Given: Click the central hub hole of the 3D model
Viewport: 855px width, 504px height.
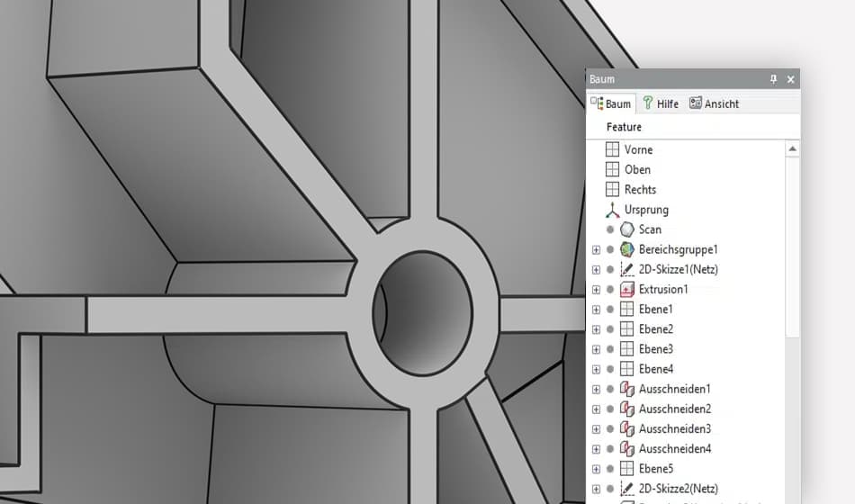Looking at the screenshot, I should coord(423,312).
